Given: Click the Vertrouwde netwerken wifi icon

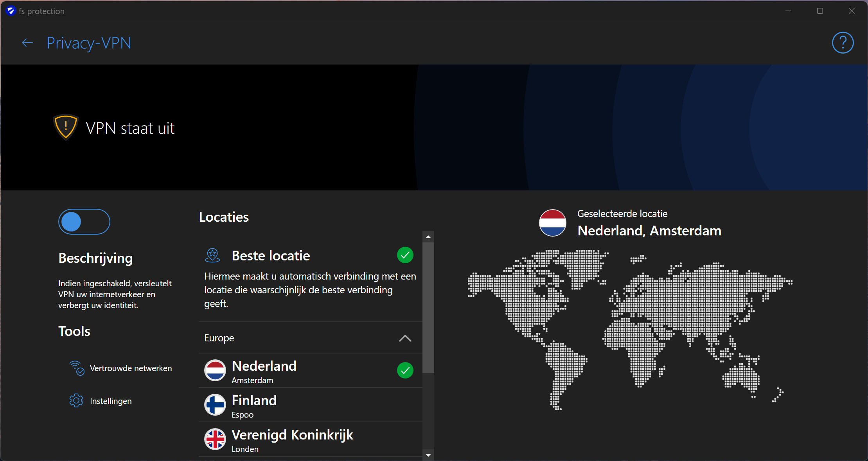Looking at the screenshot, I should pyautogui.click(x=77, y=368).
